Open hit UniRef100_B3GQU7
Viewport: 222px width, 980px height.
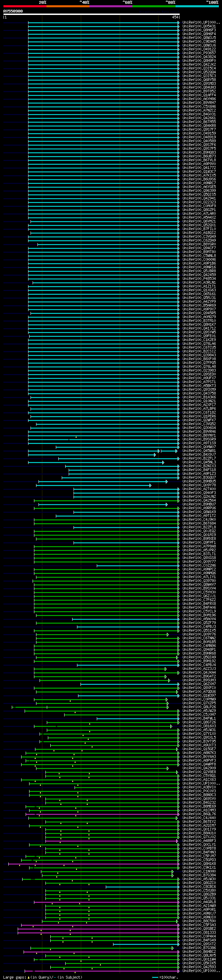199,477
